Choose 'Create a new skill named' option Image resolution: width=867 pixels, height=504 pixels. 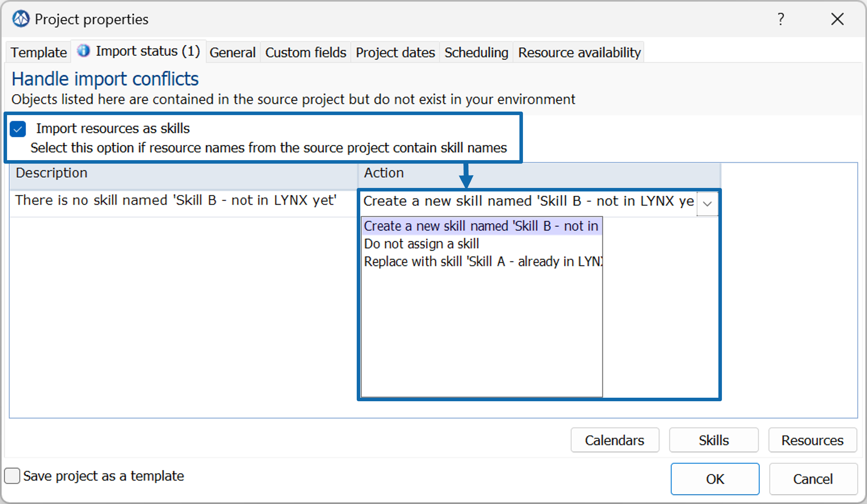(481, 226)
